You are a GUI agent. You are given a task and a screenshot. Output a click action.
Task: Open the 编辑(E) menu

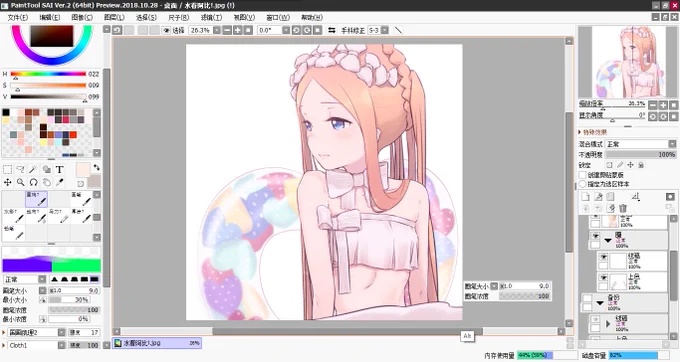49,17
